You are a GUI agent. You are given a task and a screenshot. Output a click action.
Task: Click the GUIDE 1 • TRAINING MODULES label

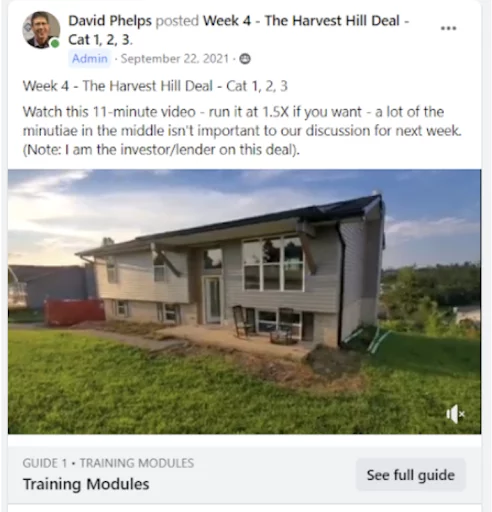click(108, 463)
